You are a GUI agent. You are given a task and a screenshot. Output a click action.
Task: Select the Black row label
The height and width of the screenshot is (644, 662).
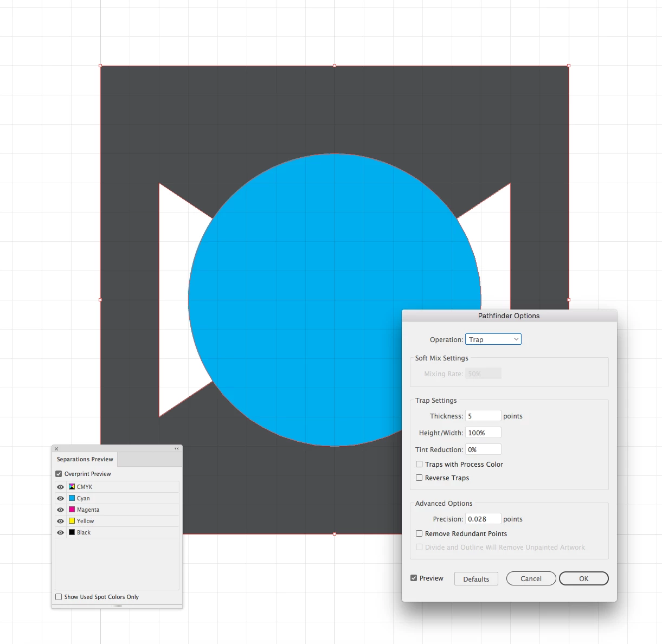[x=83, y=532]
